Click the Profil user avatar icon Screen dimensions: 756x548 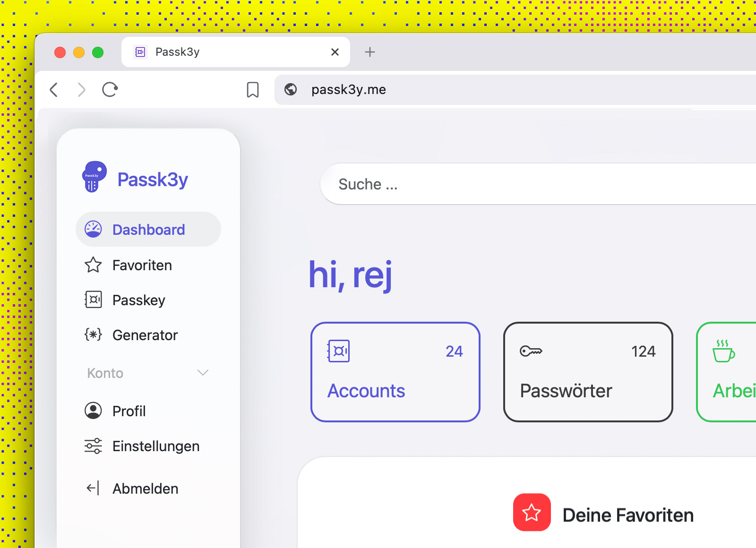tap(93, 411)
